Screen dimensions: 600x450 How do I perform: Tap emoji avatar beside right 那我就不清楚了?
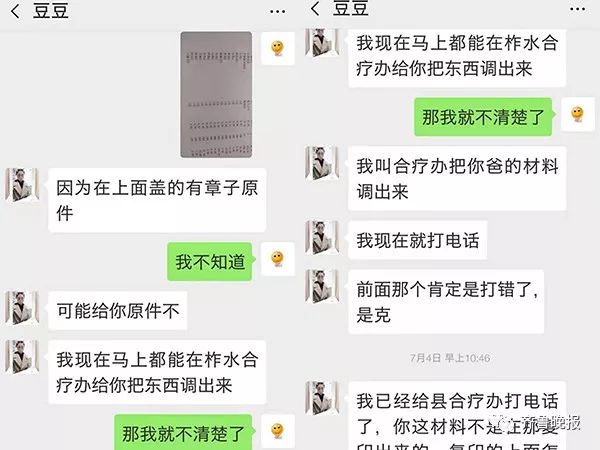coord(578,114)
